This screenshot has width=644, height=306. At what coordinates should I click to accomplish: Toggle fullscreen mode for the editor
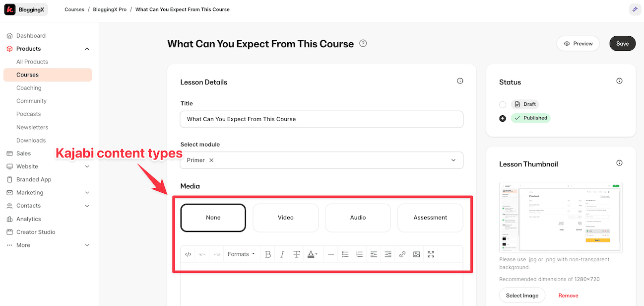tap(431, 254)
